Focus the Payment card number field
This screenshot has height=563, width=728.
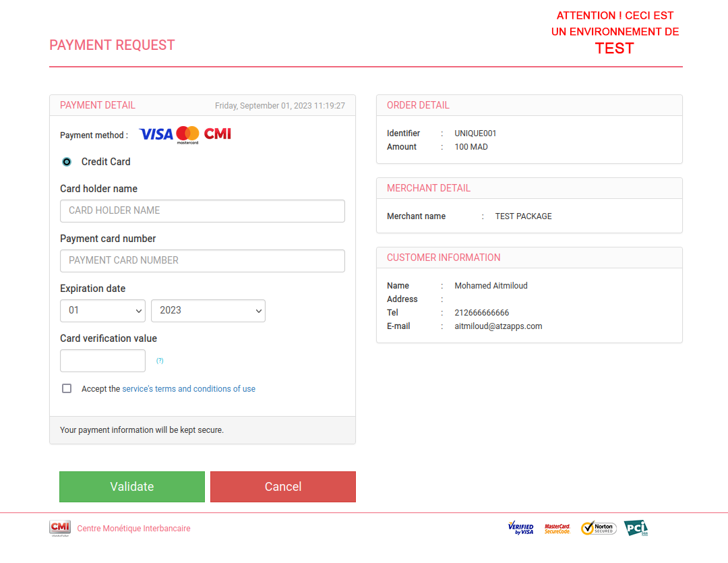pos(202,261)
